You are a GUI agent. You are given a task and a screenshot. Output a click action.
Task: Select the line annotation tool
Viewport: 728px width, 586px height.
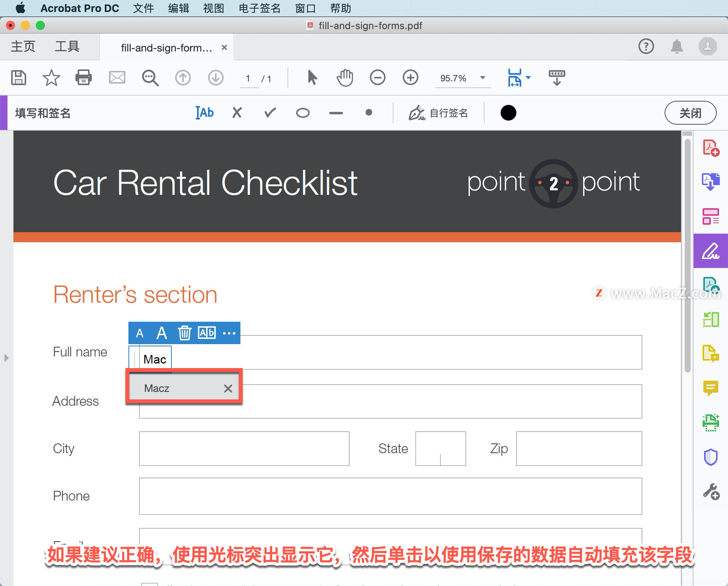336,113
